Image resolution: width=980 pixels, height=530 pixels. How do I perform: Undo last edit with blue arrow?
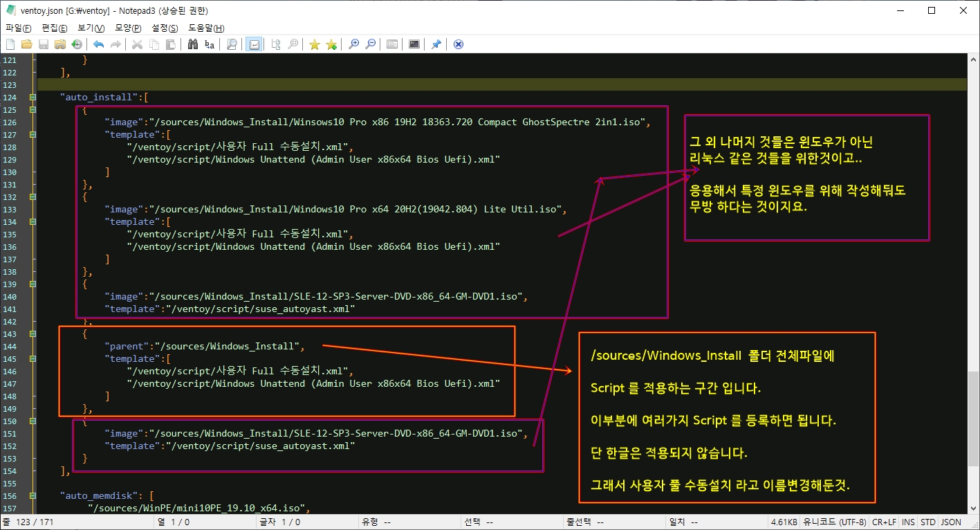click(x=99, y=44)
